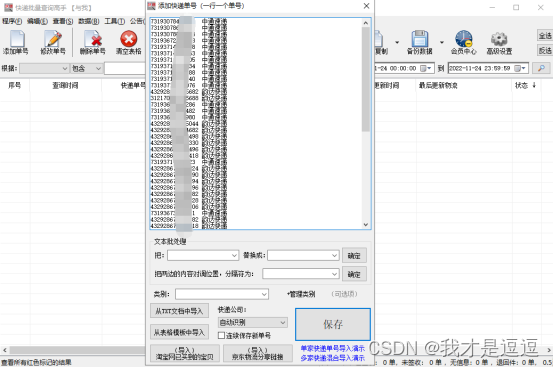Click 反选 button in main window
Screen dimensions: 554x368
tap(545, 51)
